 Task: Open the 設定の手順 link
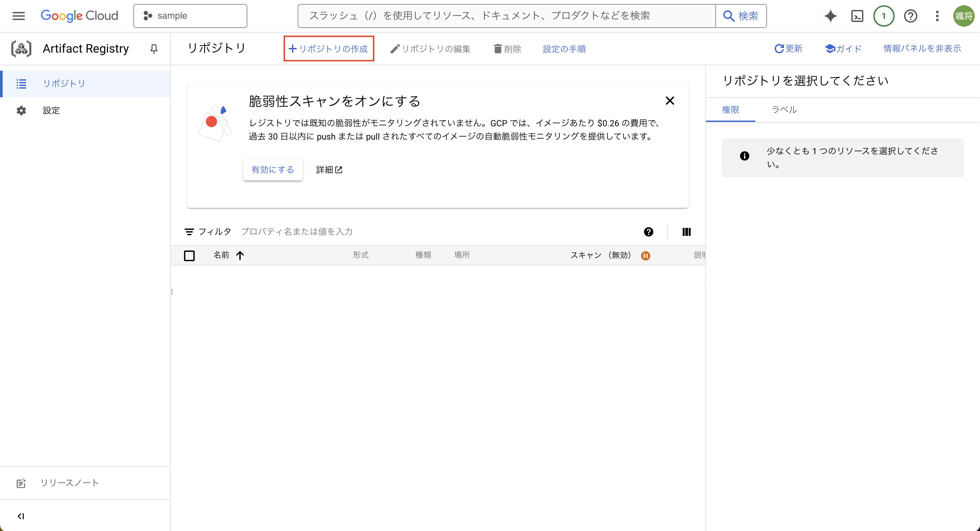point(564,49)
